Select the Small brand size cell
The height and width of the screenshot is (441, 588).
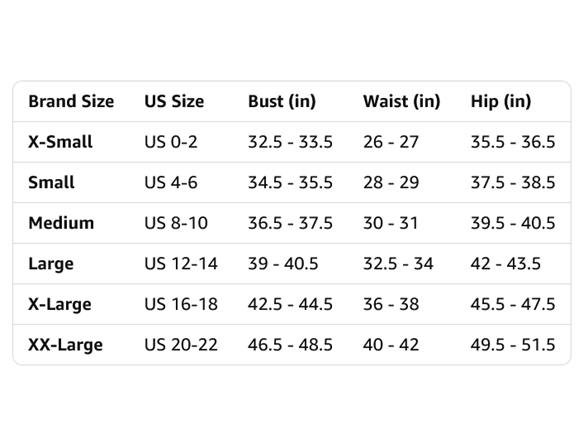[51, 183]
